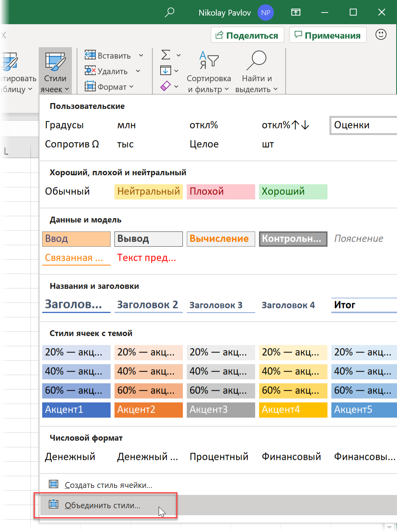Expand the Вставить dropdown arrow
The width and height of the screenshot is (397, 532).
click(141, 56)
